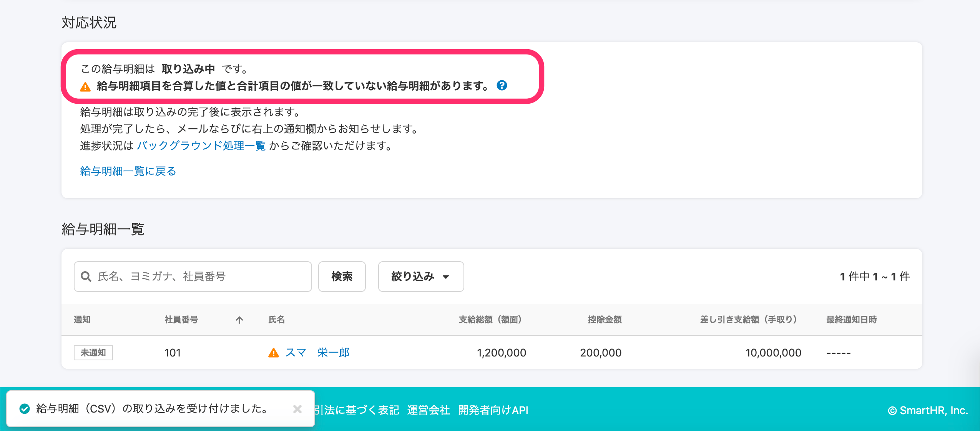Click the 社員番号 column header
The height and width of the screenshot is (431, 980).
pyautogui.click(x=181, y=320)
